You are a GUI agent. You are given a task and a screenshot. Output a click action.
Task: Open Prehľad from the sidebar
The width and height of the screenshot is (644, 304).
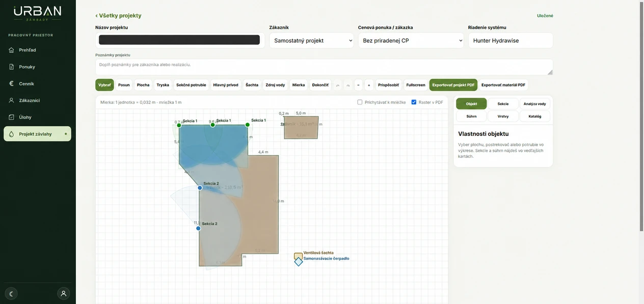[37, 50]
